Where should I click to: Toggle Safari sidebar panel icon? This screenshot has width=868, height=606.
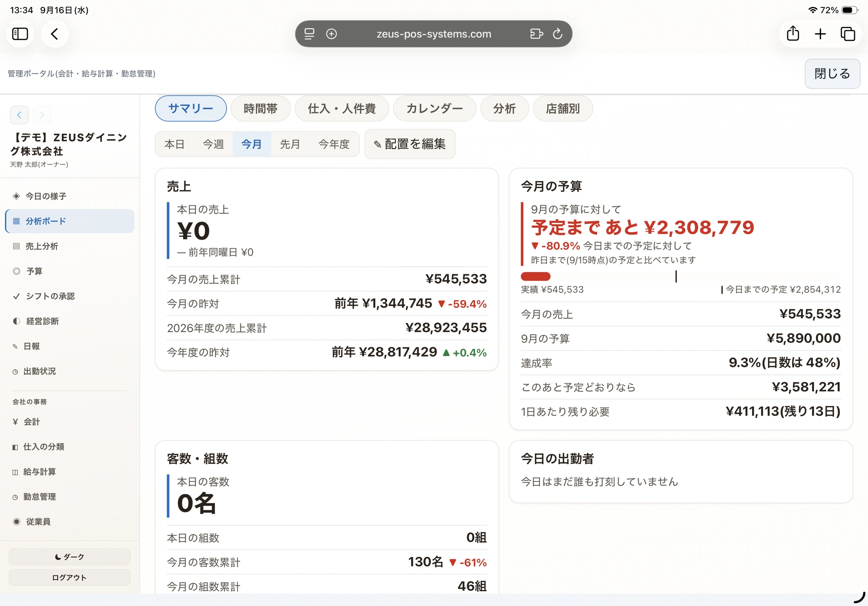[20, 34]
